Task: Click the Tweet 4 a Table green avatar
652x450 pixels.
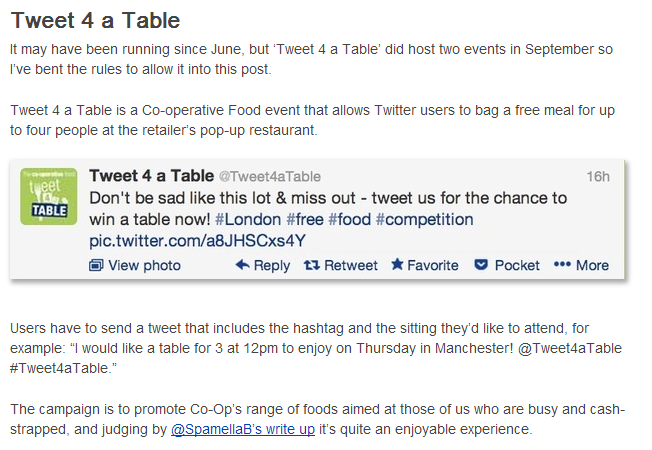Action: pyautogui.click(x=50, y=196)
